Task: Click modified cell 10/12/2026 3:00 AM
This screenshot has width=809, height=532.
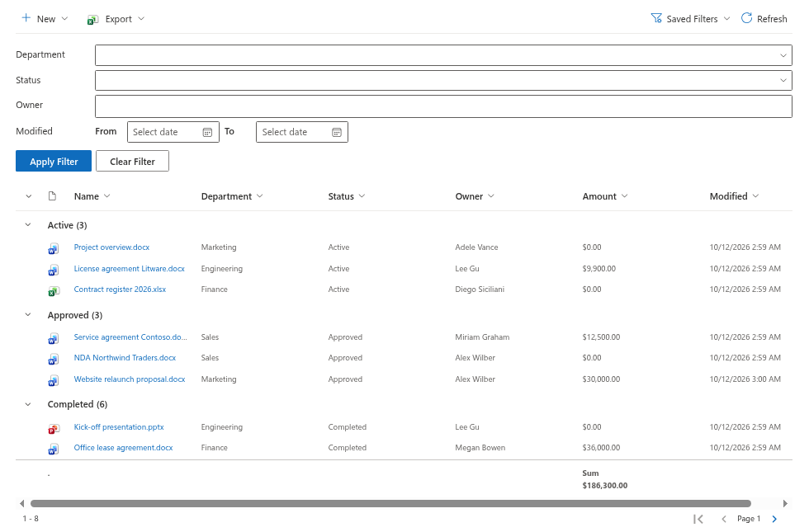Action: click(x=745, y=379)
